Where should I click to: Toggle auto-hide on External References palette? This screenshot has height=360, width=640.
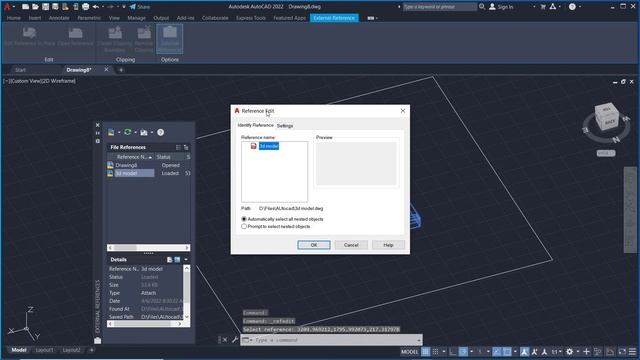[x=98, y=133]
